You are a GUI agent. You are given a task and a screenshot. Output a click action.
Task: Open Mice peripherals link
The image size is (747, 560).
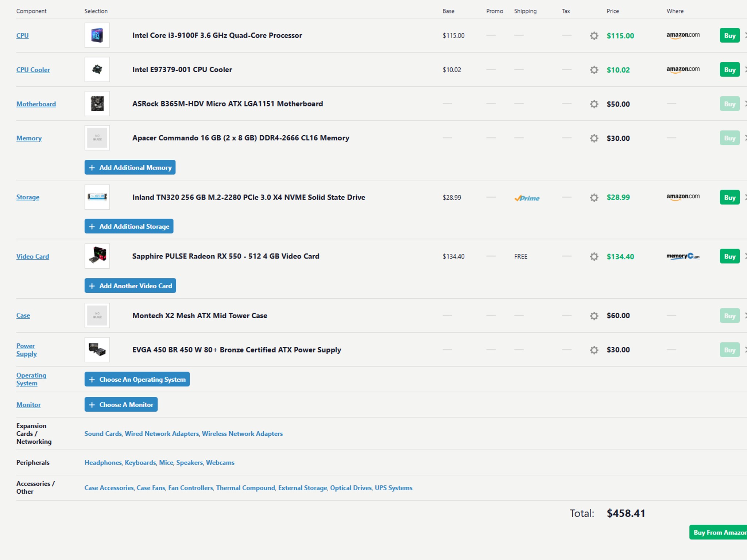click(166, 462)
